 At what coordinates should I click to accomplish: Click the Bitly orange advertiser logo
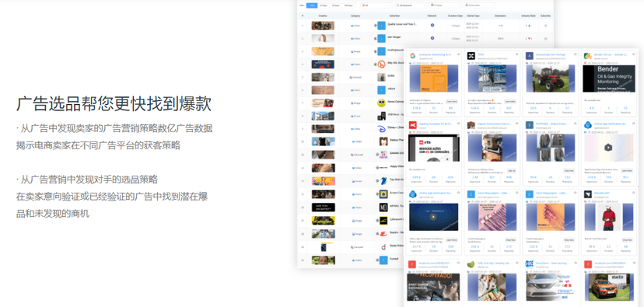tap(382, 64)
